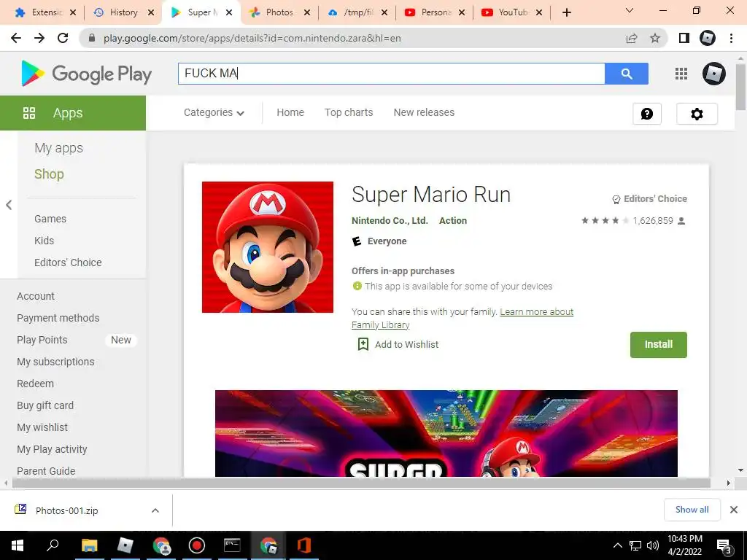Open the Kids category link
This screenshot has height=560, width=747.
44,241
